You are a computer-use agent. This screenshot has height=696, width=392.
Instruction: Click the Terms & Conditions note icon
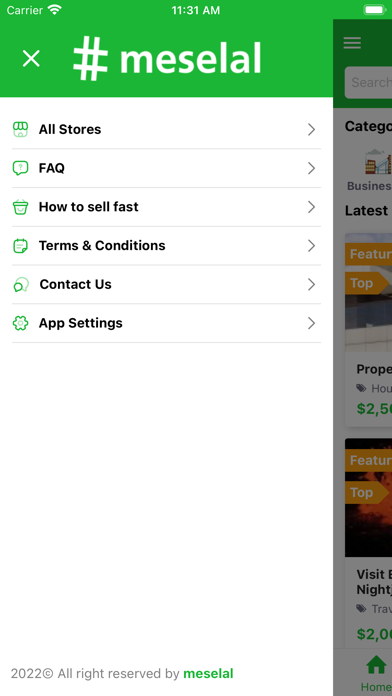[x=20, y=245]
